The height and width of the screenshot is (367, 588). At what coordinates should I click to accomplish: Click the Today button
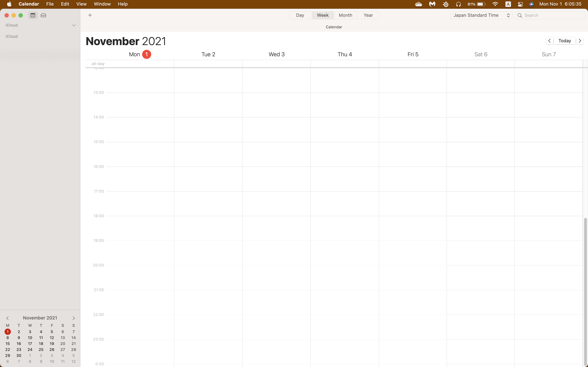564,41
